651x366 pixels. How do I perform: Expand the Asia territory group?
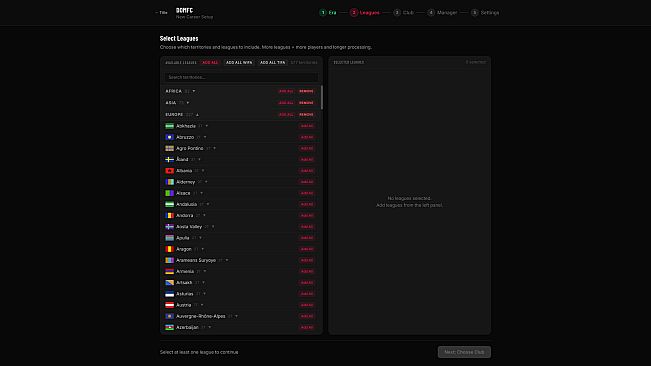tap(188, 102)
